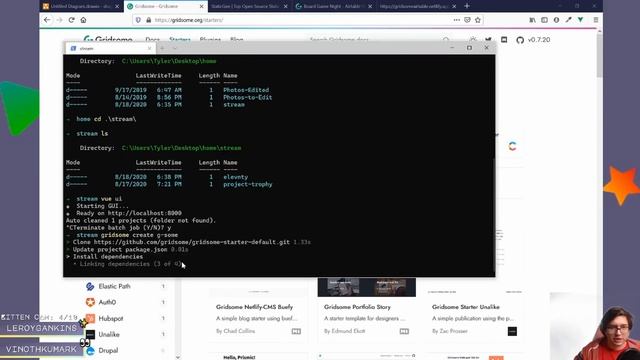640x360 pixels.
Task: View site security lock details
Action: click(x=148, y=20)
